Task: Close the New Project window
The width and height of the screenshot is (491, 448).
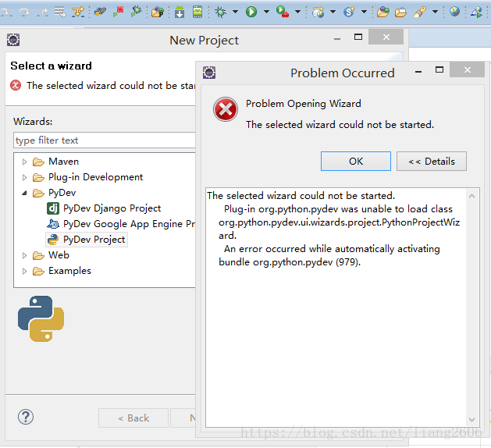Action: click(x=386, y=37)
